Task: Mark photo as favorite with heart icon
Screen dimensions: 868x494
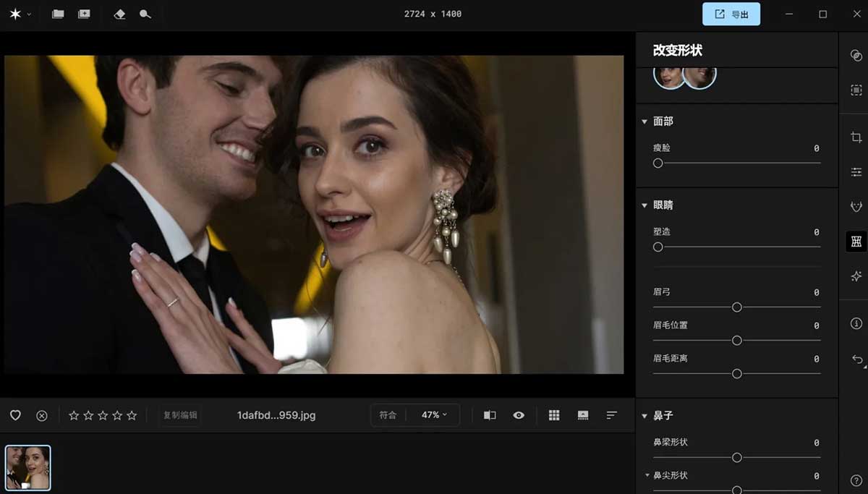Action: pos(15,415)
